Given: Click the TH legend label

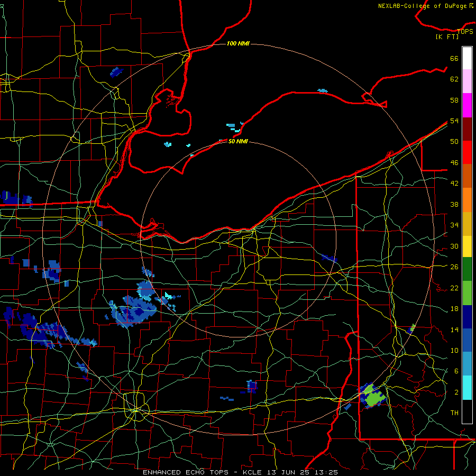Looking at the screenshot, I should tap(454, 413).
